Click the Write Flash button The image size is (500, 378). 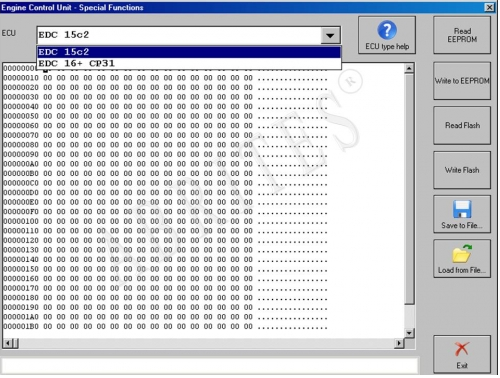(x=462, y=170)
